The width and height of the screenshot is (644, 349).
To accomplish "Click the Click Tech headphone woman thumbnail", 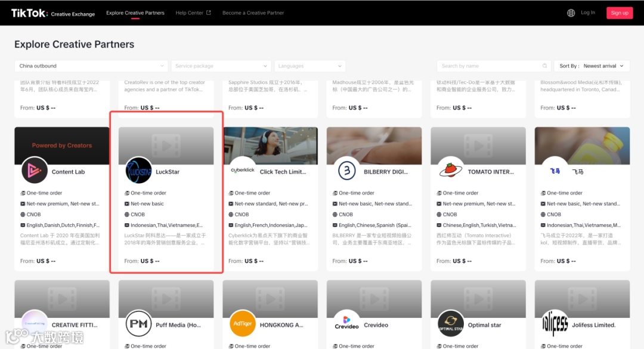I will (270, 146).
